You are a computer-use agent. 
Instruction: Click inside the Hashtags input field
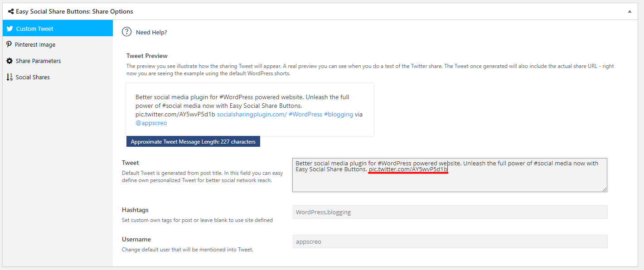coord(450,212)
